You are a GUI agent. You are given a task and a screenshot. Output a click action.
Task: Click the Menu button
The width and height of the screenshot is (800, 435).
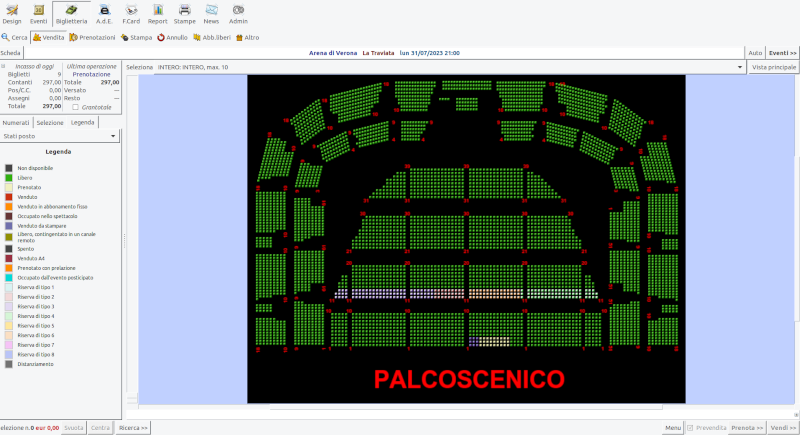[673, 428]
